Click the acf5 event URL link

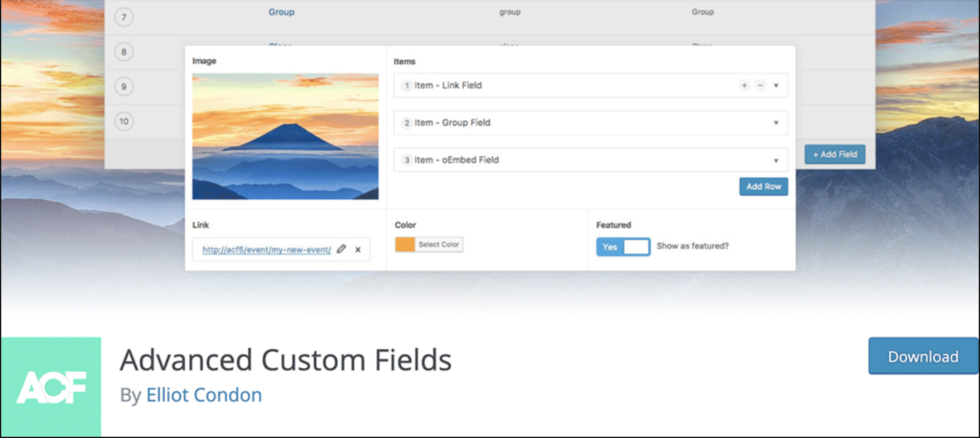point(266,249)
